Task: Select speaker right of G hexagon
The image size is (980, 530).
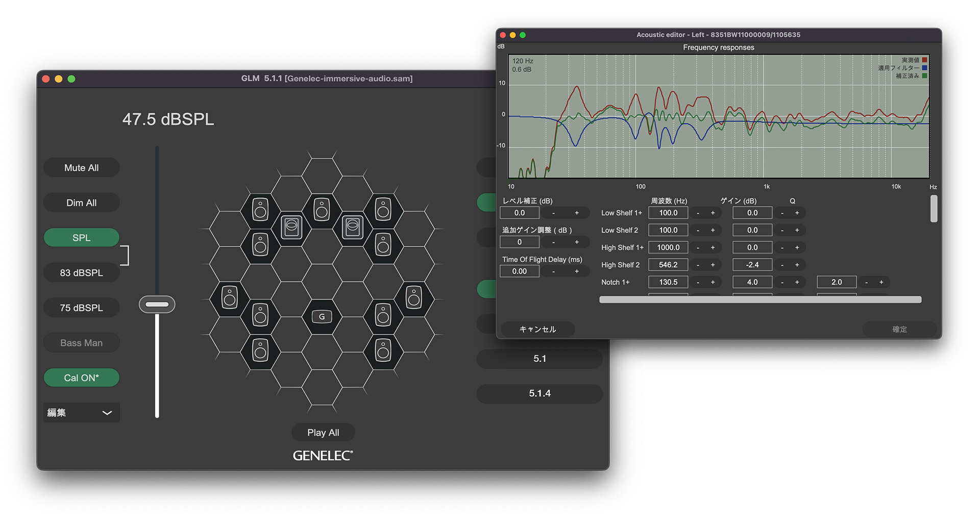Action: coord(383,315)
